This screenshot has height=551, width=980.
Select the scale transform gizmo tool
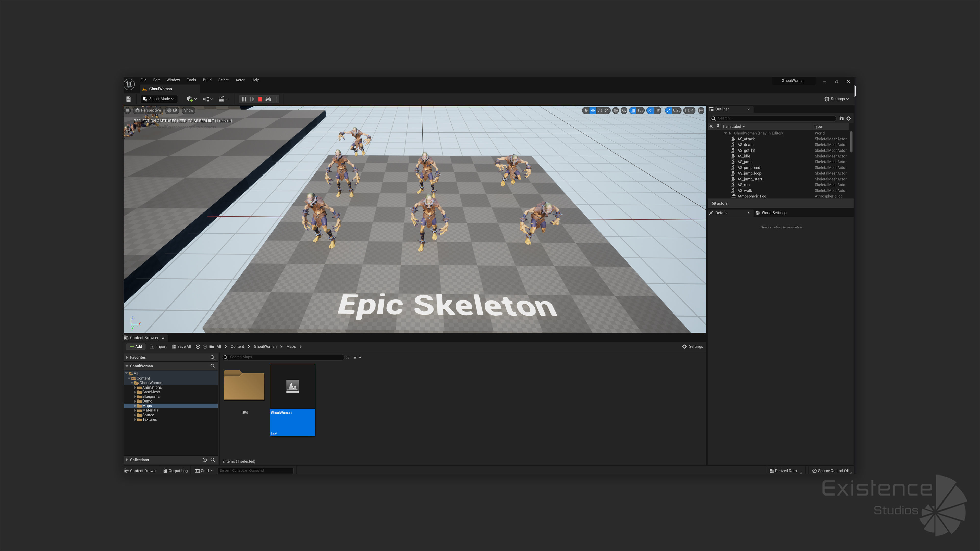click(607, 111)
